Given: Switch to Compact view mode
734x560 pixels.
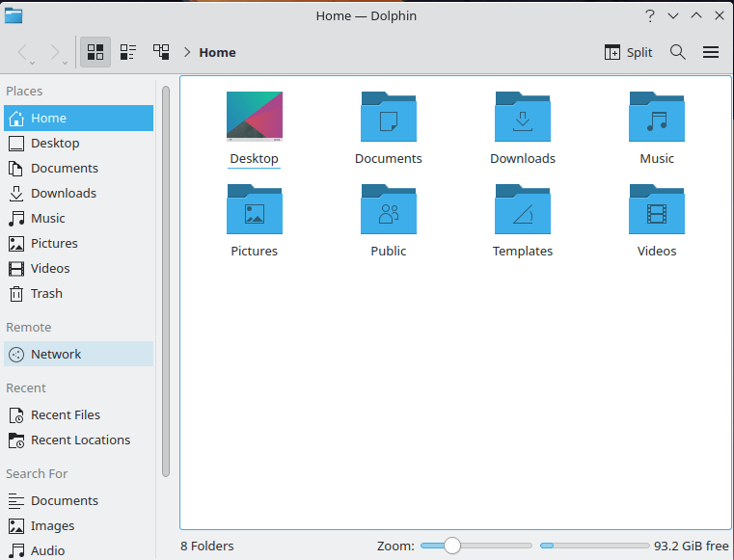Looking at the screenshot, I should coord(127,52).
